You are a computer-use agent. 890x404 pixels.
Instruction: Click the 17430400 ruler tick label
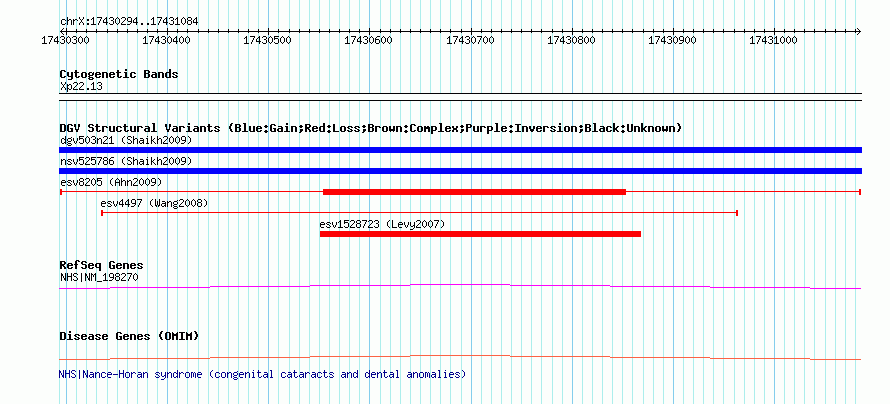166,40
